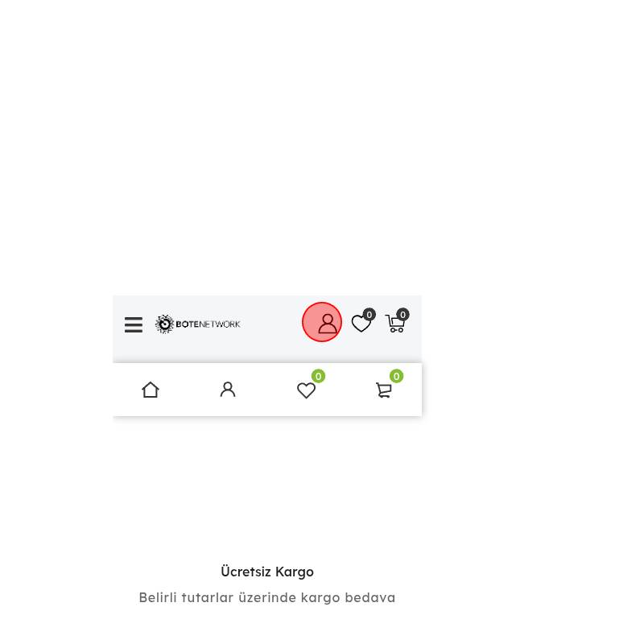Open the cart icon with the green badge

(x=384, y=390)
